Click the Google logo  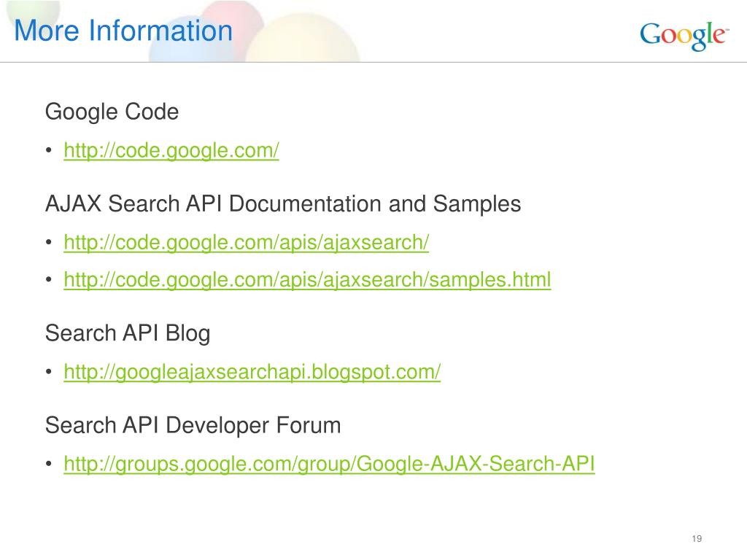coord(684,36)
